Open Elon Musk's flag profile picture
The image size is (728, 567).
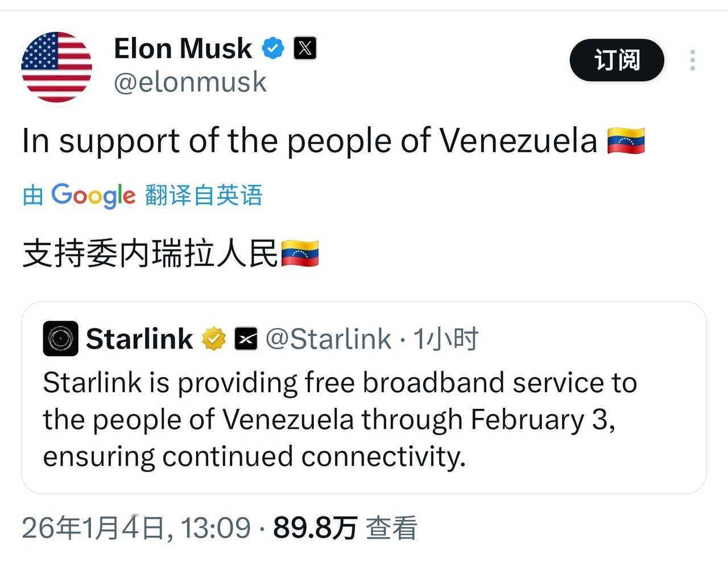point(56,67)
